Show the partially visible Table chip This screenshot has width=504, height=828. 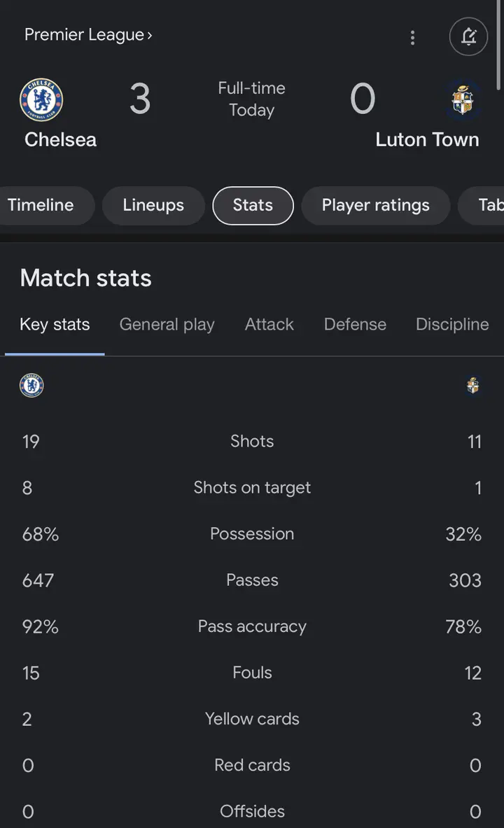tap(482, 205)
